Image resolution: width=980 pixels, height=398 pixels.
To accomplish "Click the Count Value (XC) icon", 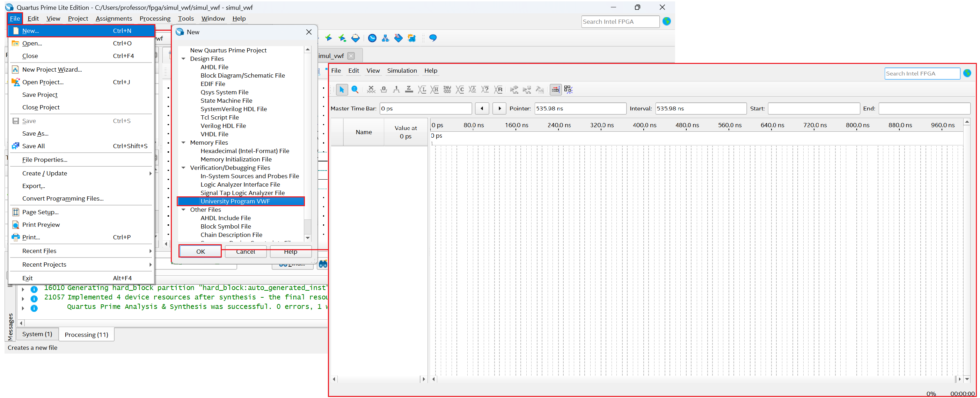I will (x=460, y=89).
